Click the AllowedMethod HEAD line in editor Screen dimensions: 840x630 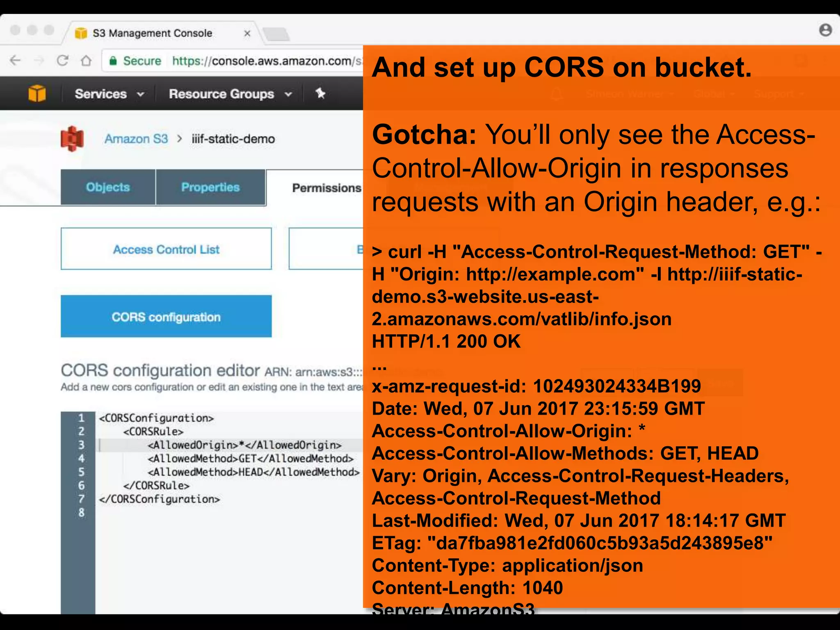pyautogui.click(x=253, y=472)
